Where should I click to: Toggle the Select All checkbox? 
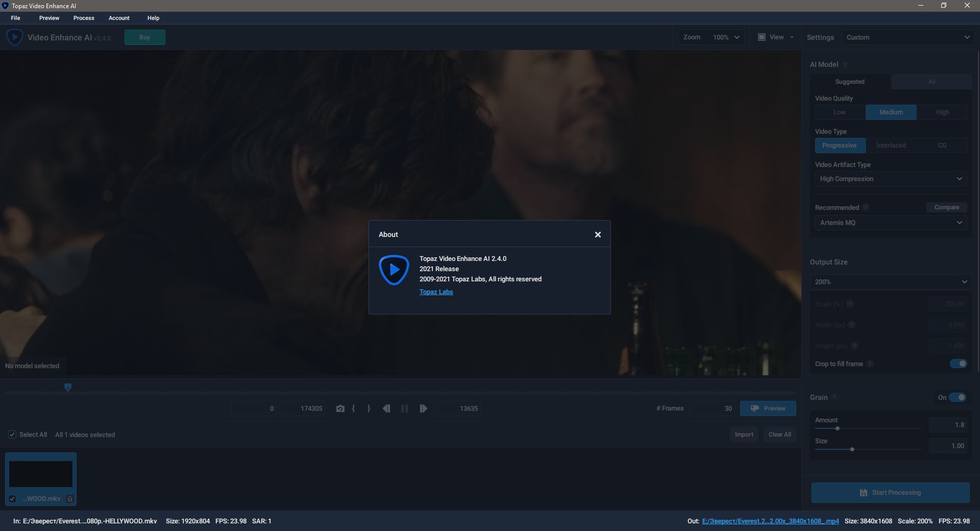pyautogui.click(x=12, y=435)
